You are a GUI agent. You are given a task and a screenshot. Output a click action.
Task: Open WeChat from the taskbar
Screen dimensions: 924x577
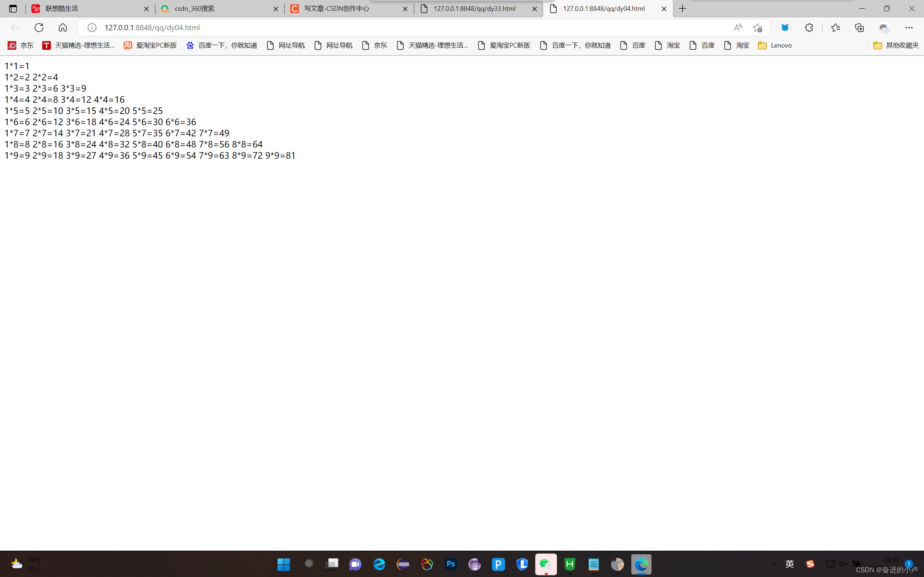pyautogui.click(x=546, y=564)
